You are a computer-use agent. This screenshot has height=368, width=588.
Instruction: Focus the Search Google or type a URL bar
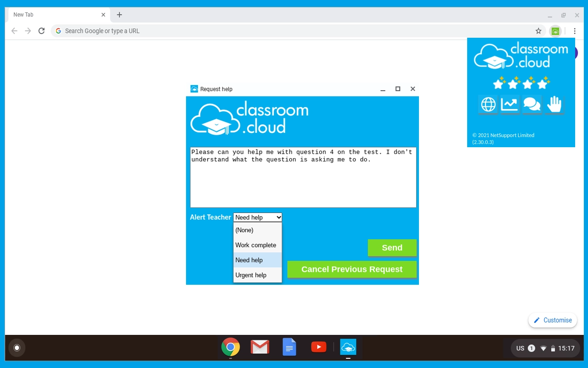[299, 31]
